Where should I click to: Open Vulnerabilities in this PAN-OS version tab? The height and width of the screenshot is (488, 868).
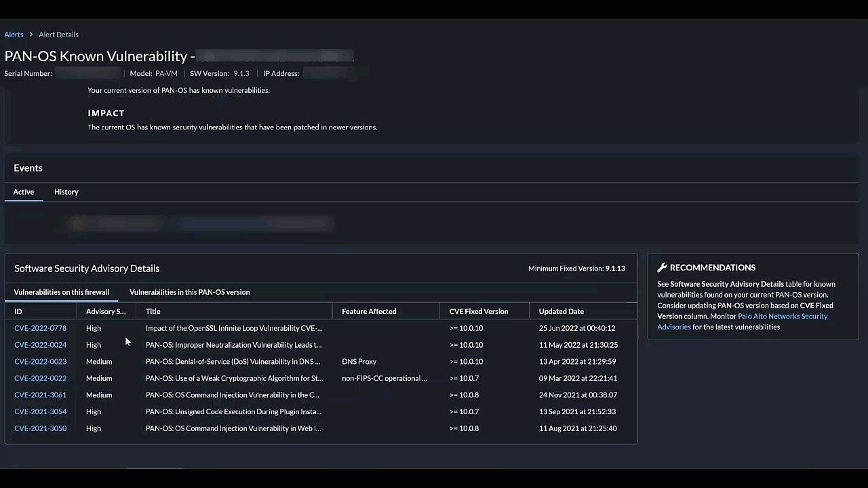click(x=189, y=292)
